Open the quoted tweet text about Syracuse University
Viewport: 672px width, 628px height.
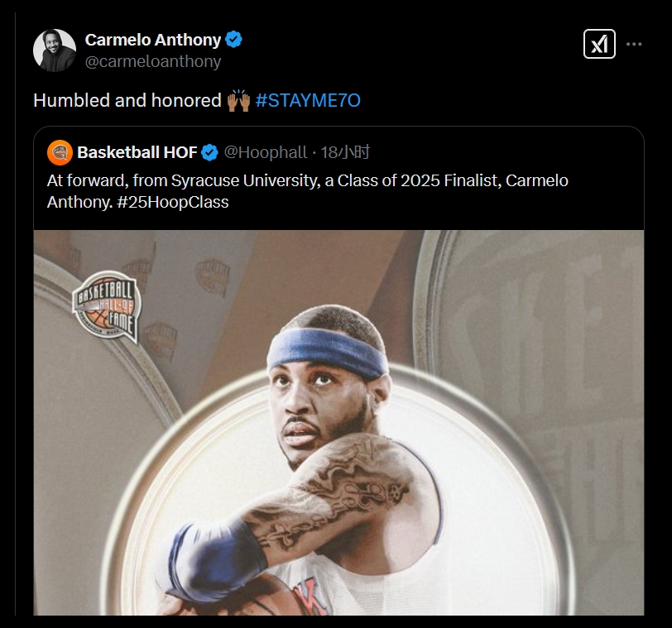click(x=307, y=191)
